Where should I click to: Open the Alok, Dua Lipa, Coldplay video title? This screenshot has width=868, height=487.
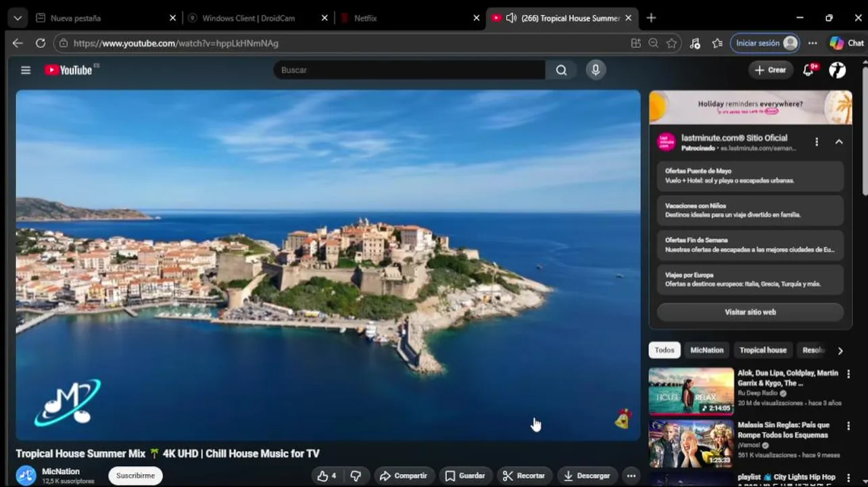[788, 378]
